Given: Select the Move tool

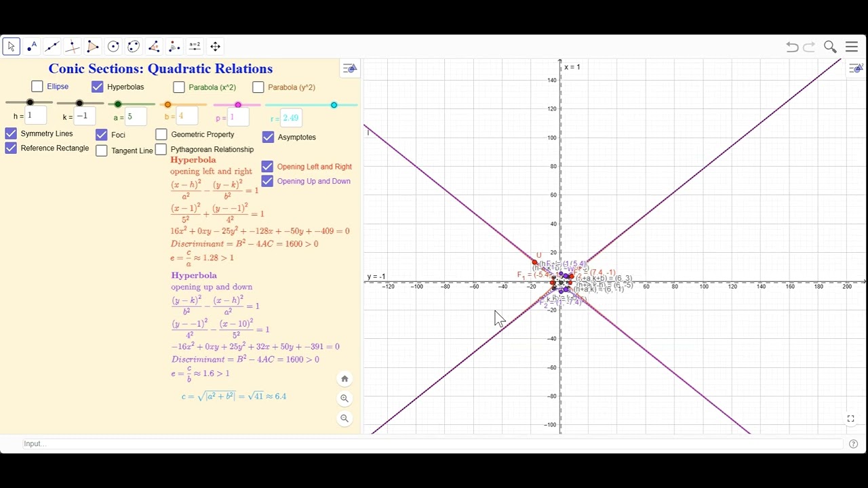Looking at the screenshot, I should pos(12,46).
